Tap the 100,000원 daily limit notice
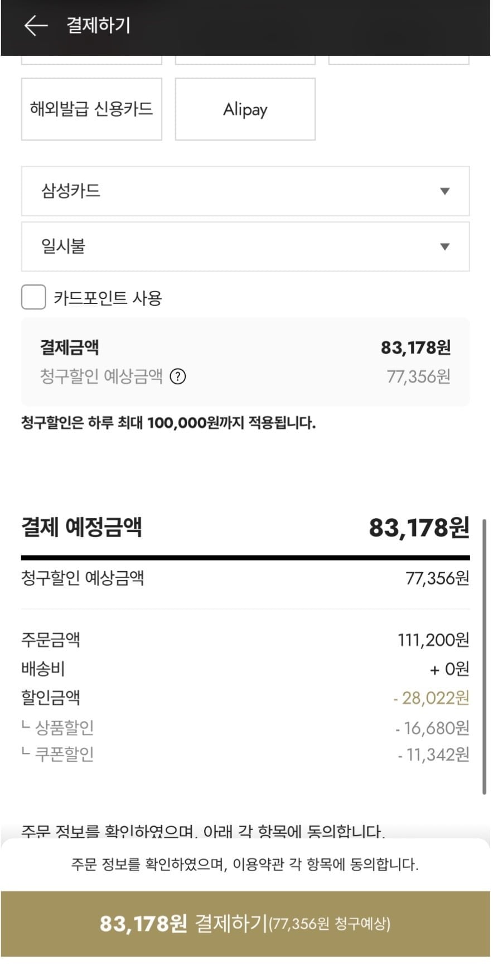 (168, 423)
